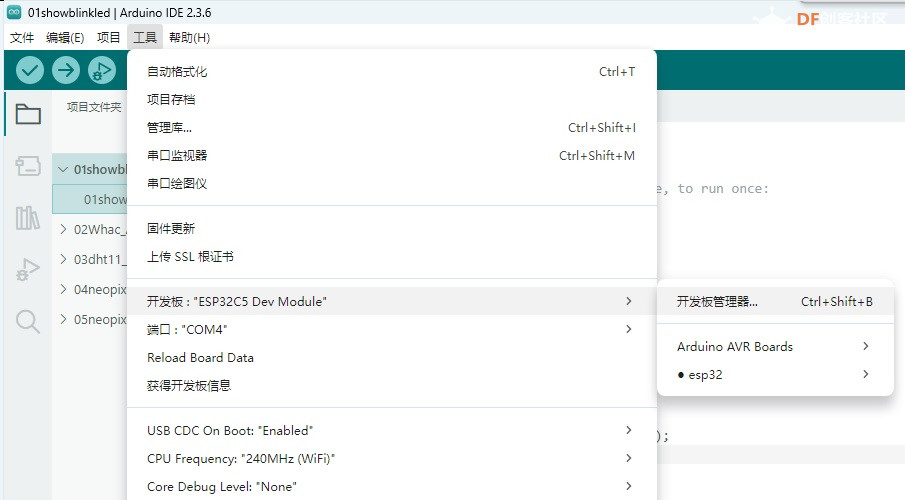Viewport: 905px width, 500px height.
Task: Open the Sketchbook folder sidebar icon
Action: click(28, 114)
